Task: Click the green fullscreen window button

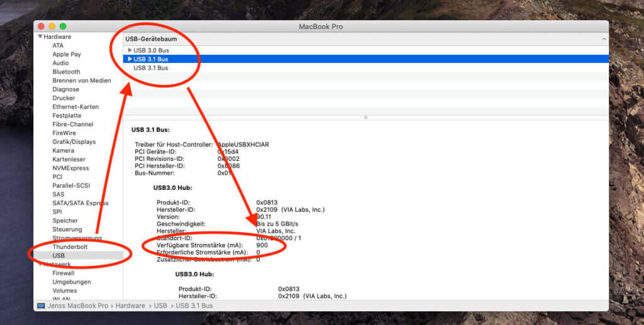Action: (x=63, y=26)
